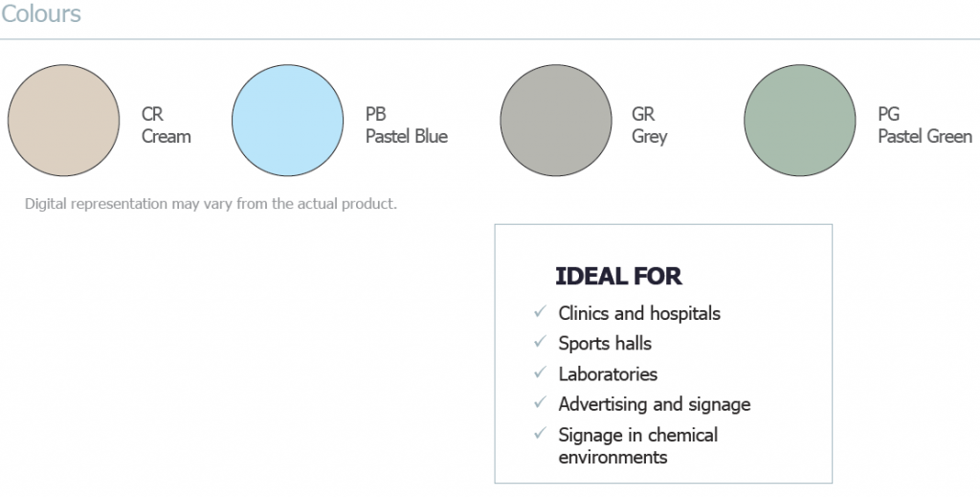The height and width of the screenshot is (497, 980).
Task: Select the Pastel Blue colour circle
Action: (287, 121)
